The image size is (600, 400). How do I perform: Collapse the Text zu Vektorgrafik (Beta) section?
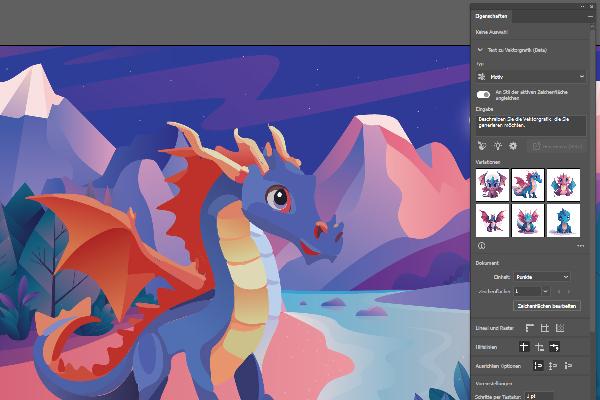tap(480, 50)
